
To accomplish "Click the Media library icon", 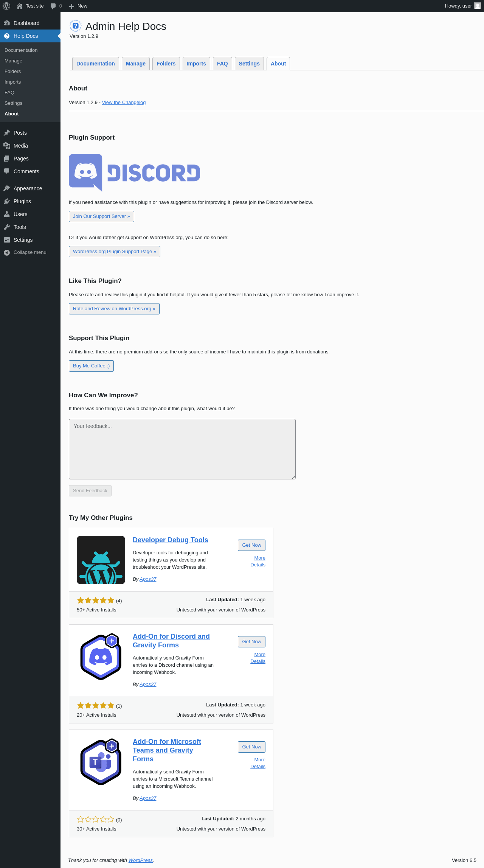I will (x=7, y=146).
